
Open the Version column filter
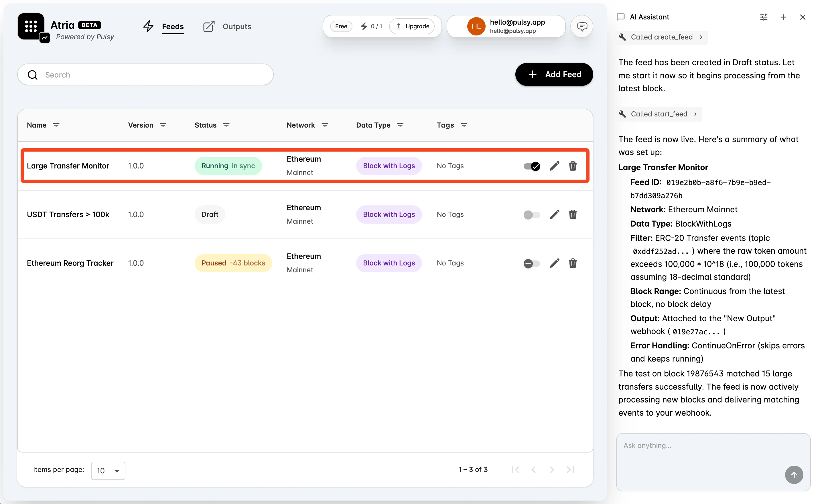pos(163,125)
